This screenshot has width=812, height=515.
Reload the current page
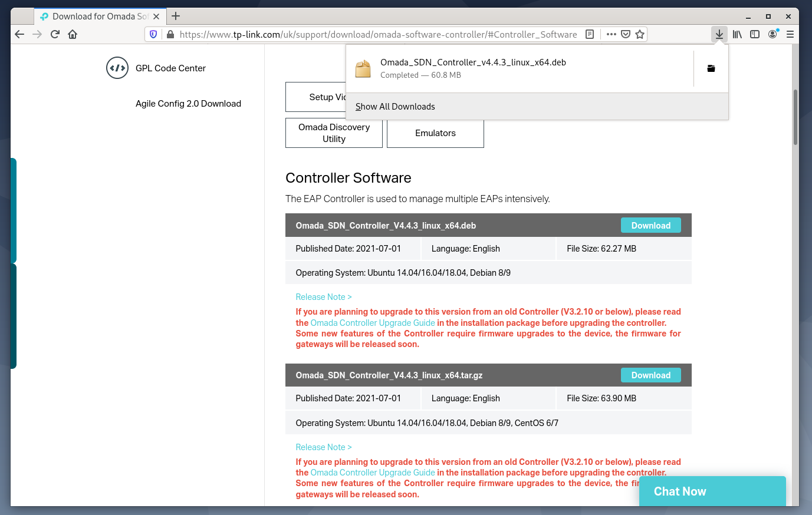click(55, 34)
